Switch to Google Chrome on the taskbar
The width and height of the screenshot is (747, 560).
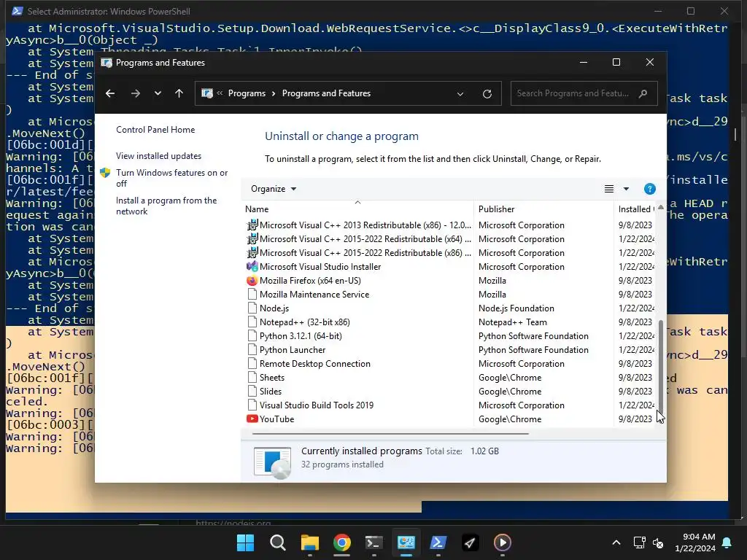pyautogui.click(x=341, y=542)
